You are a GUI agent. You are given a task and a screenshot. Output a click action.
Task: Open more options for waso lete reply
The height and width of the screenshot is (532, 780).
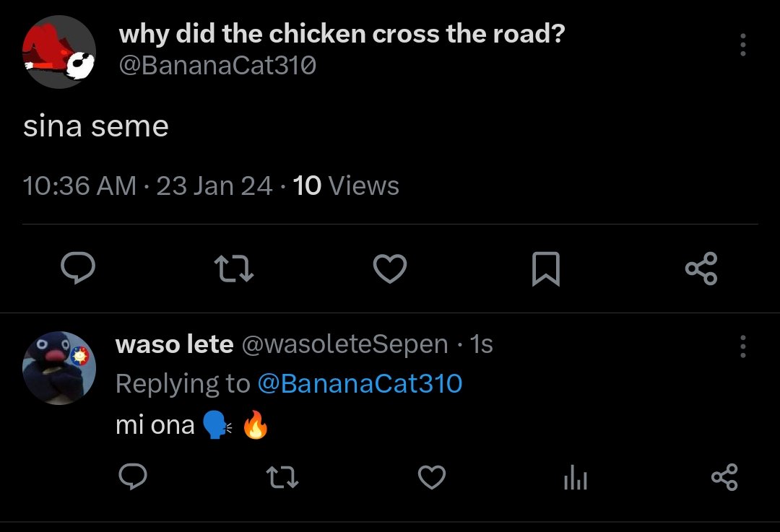(x=742, y=346)
